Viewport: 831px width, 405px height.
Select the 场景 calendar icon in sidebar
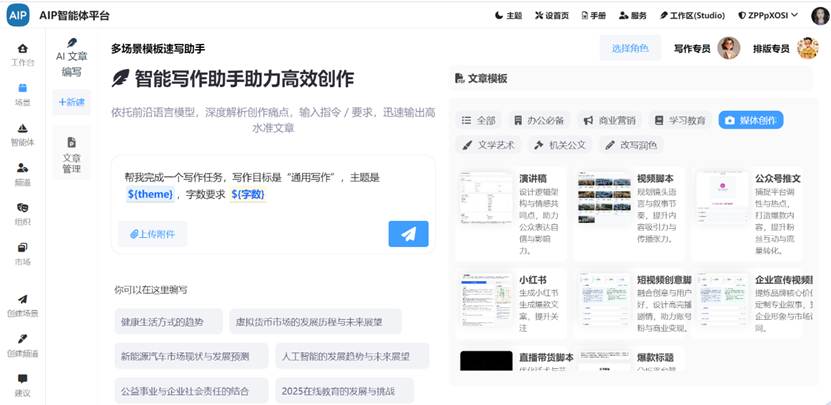[x=22, y=88]
